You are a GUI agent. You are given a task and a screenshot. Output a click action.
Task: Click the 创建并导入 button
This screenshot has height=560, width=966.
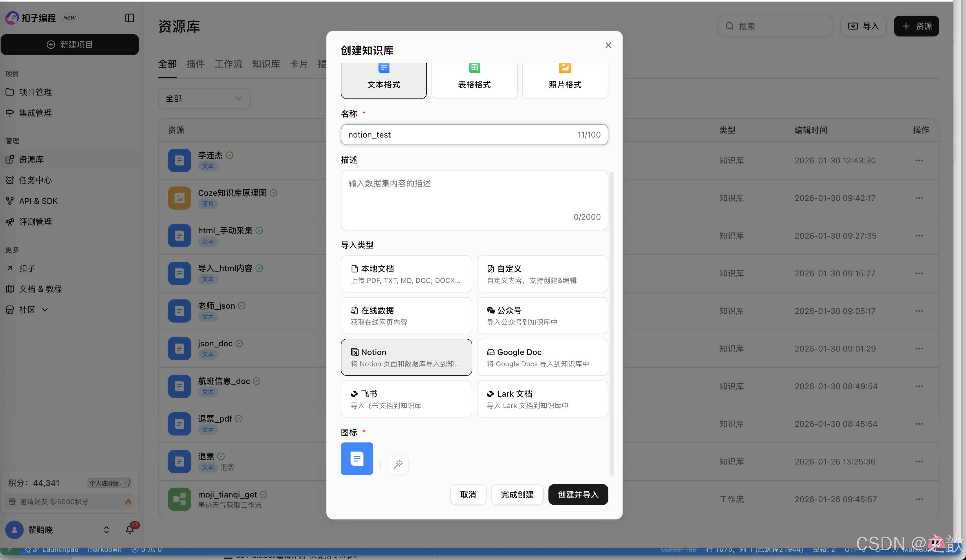578,495
